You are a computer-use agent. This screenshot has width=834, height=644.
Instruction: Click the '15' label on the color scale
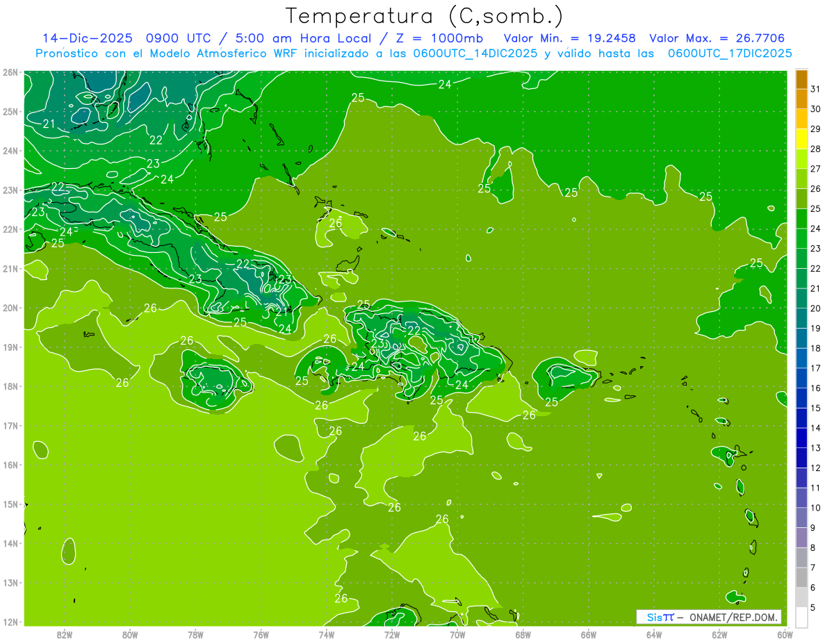815,408
